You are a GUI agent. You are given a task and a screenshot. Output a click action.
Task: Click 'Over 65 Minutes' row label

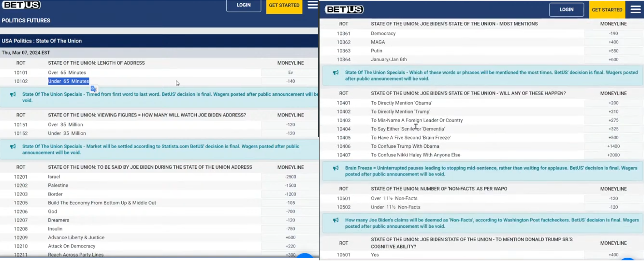coord(67,73)
